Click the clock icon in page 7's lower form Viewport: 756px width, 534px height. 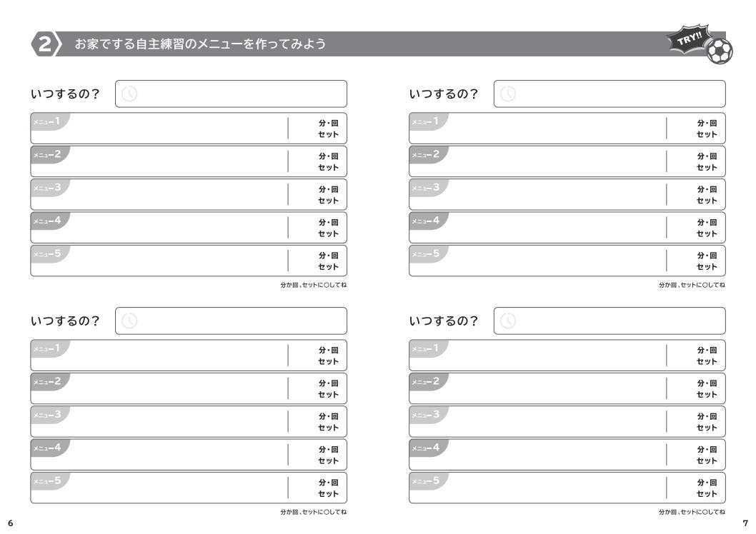tap(507, 321)
